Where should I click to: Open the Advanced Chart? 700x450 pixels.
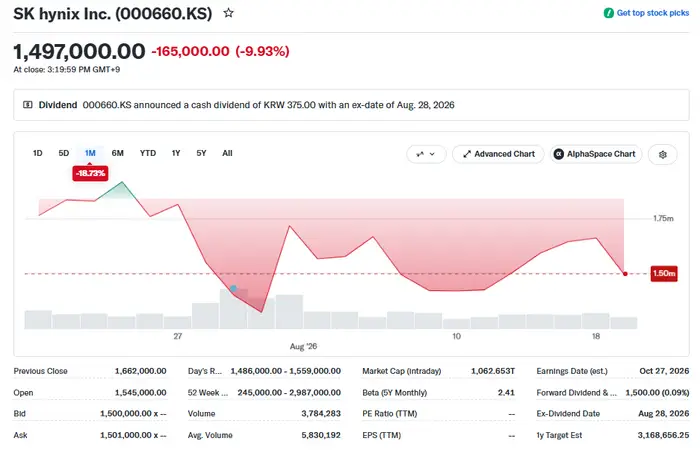[x=498, y=154]
